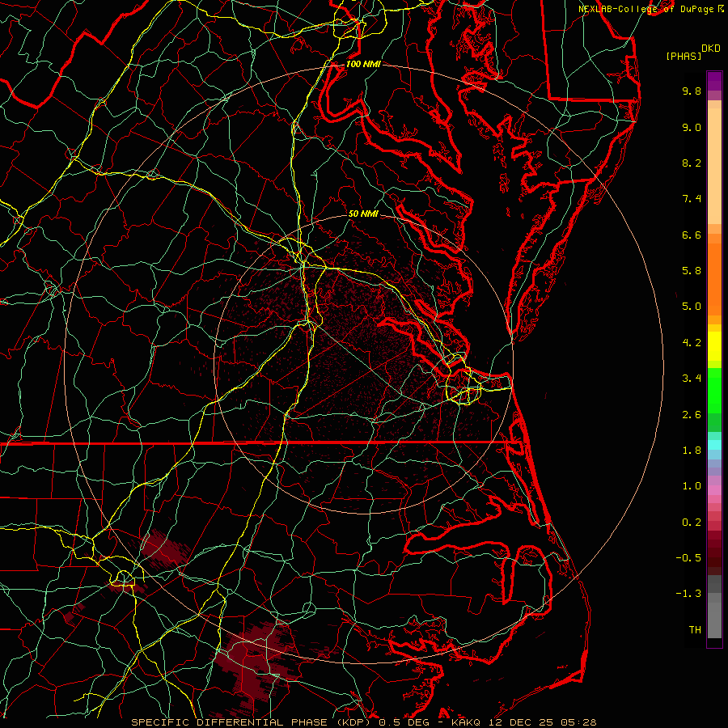Pick the yellow swatch beside 4.2
The height and width of the screenshot is (728, 728).
pos(714,346)
